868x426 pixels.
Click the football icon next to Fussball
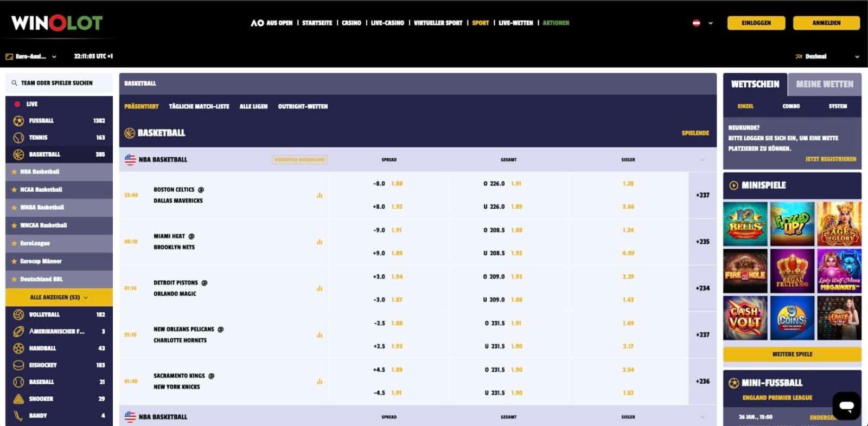[18, 121]
